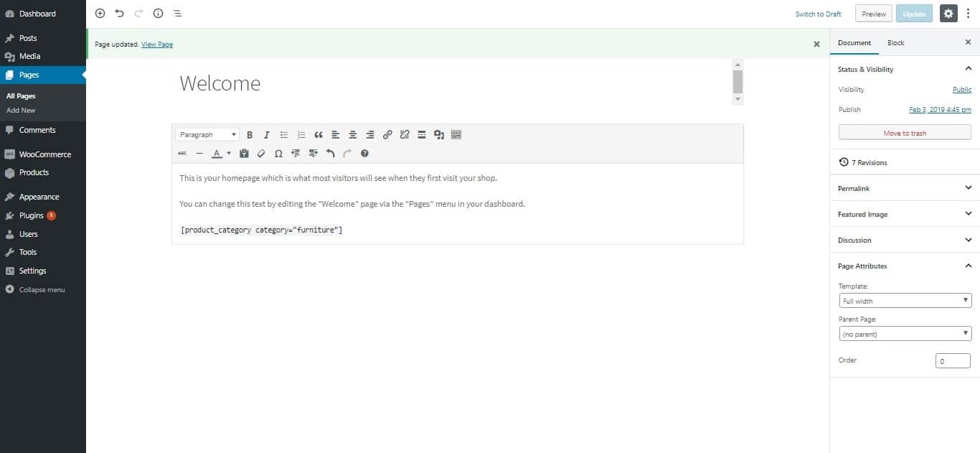The image size is (980, 453).
Task: Insert the Read More tag
Action: [422, 134]
